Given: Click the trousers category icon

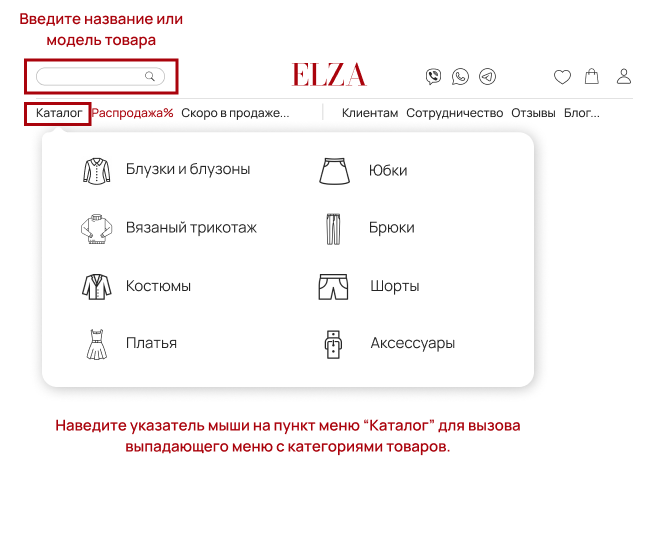Looking at the screenshot, I should click(x=333, y=229).
